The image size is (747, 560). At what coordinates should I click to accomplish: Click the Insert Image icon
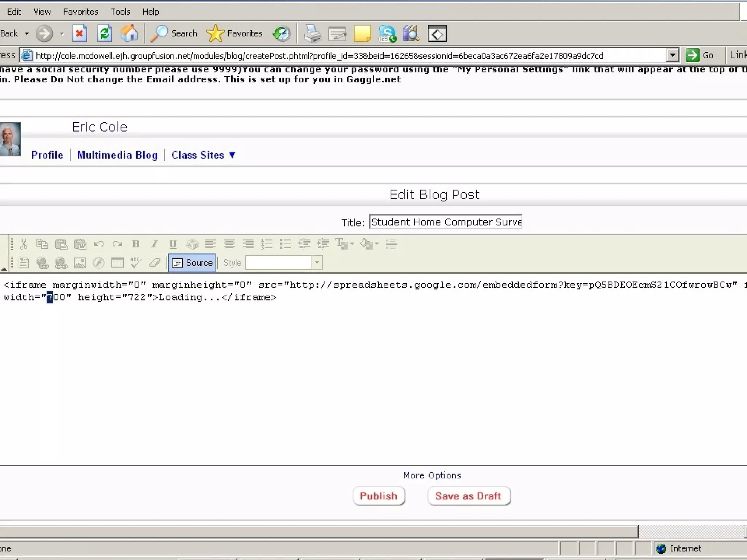click(80, 263)
